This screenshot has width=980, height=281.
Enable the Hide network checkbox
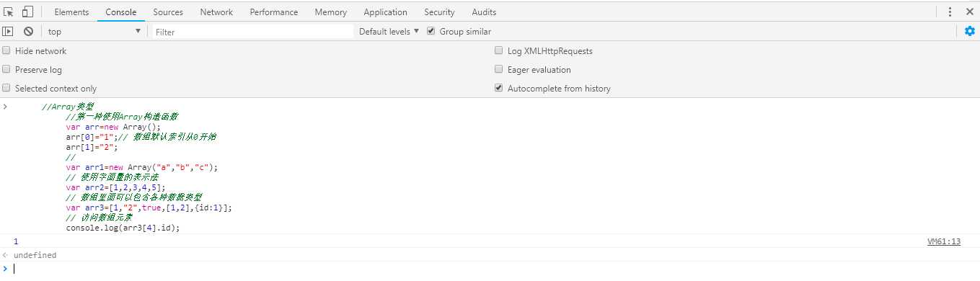point(6,51)
